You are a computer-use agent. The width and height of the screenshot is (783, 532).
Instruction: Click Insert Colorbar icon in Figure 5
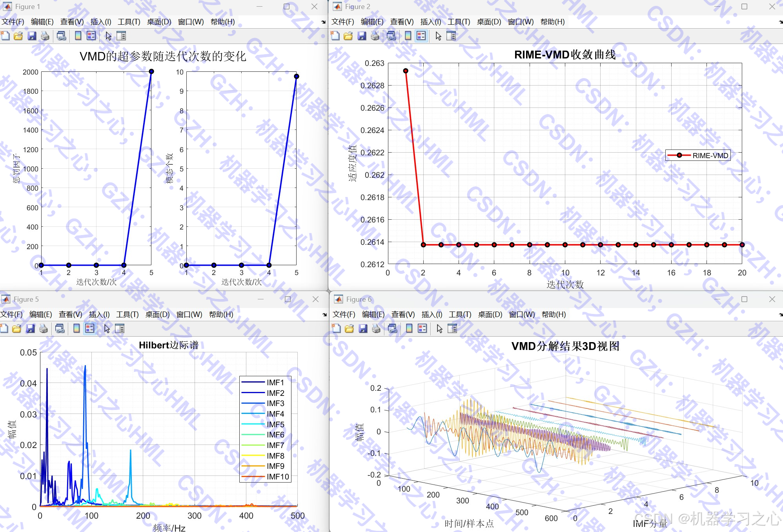(76, 329)
